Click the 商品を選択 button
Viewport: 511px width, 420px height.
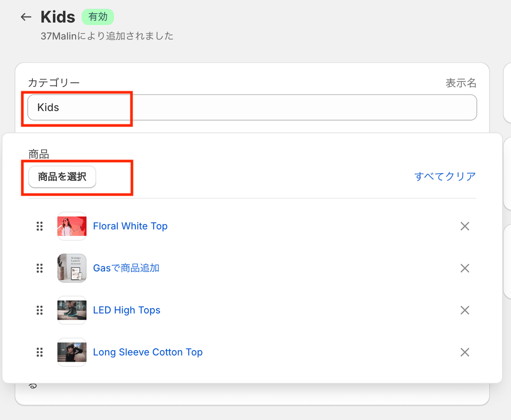pyautogui.click(x=62, y=177)
